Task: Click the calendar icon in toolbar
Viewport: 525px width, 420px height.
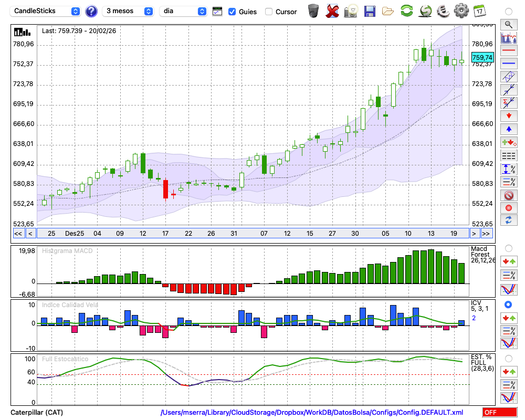Action: pos(479,10)
